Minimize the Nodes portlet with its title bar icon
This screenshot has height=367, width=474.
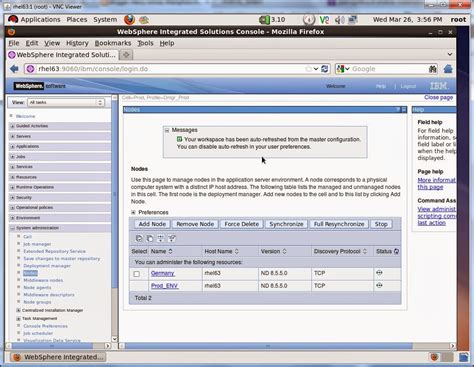(x=404, y=109)
